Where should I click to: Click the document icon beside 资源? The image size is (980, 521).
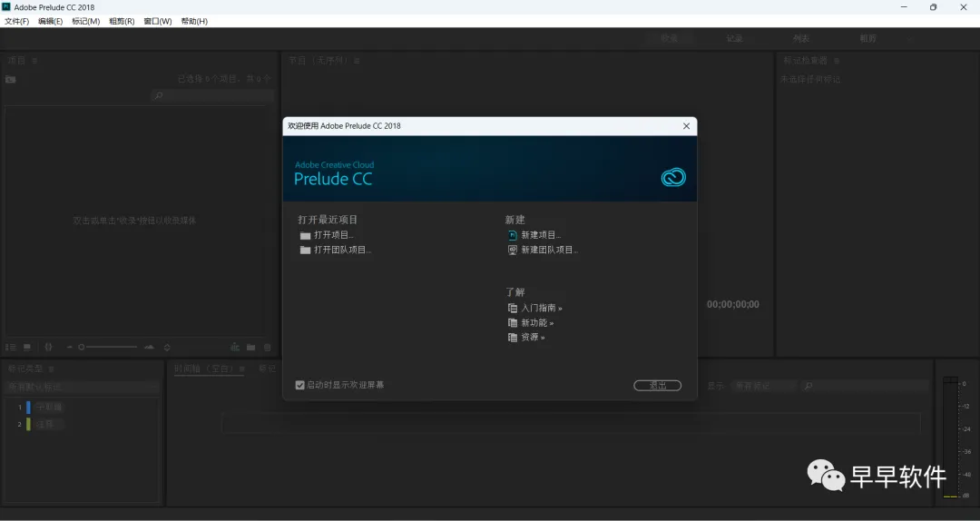pos(513,337)
